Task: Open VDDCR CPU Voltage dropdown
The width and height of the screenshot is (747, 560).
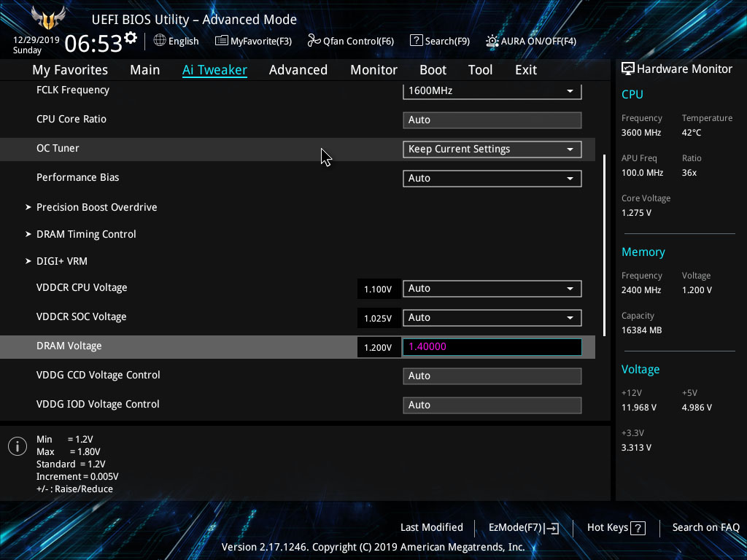Action: (x=492, y=289)
